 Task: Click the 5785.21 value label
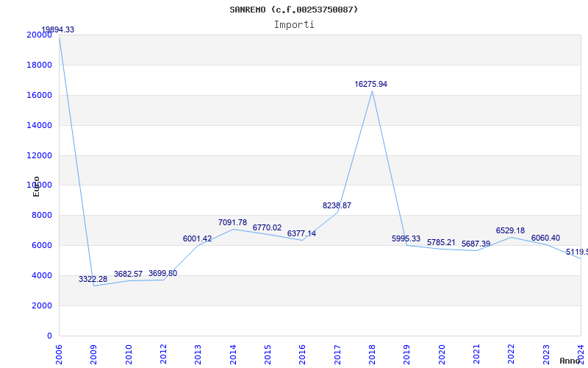pyautogui.click(x=441, y=242)
